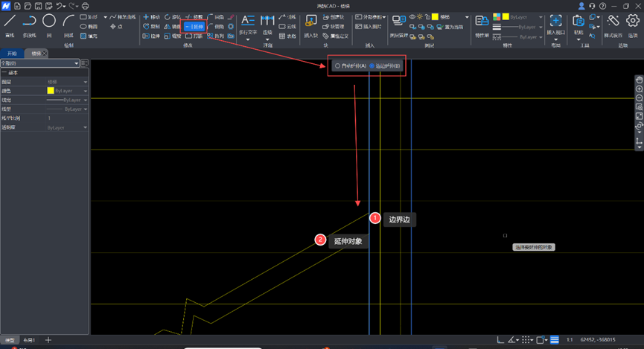Viewport: 644px width, 349px height.
Task: Select the 圆 (Circle) drawing tool
Action: pos(48,23)
